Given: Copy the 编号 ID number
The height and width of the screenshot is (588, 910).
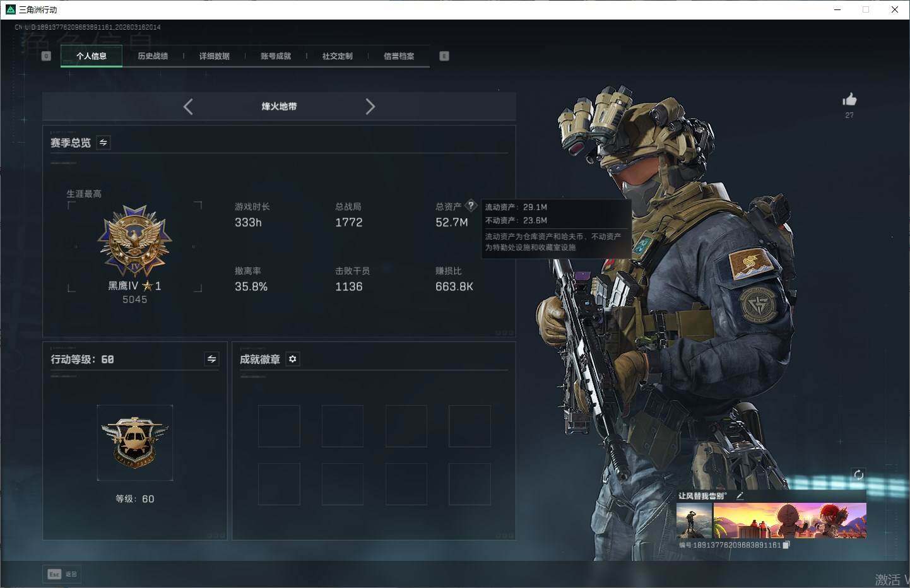Looking at the screenshot, I should [786, 545].
